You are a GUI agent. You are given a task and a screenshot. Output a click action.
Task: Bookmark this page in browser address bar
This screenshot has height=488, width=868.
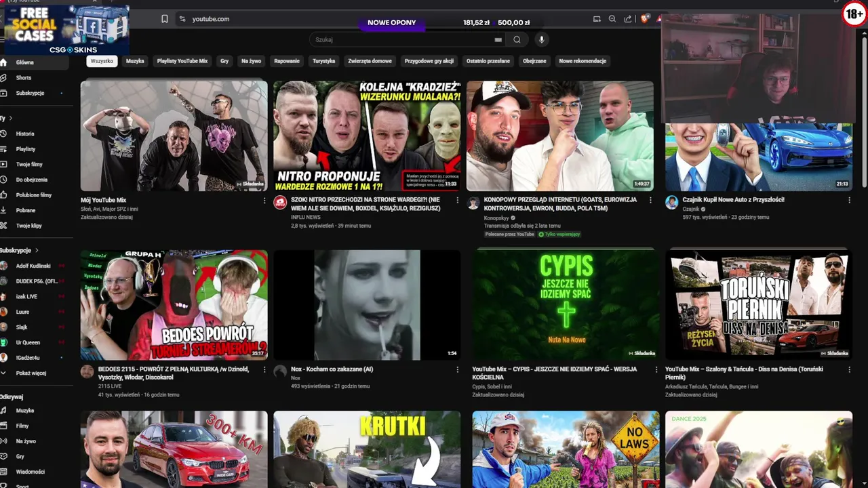165,19
